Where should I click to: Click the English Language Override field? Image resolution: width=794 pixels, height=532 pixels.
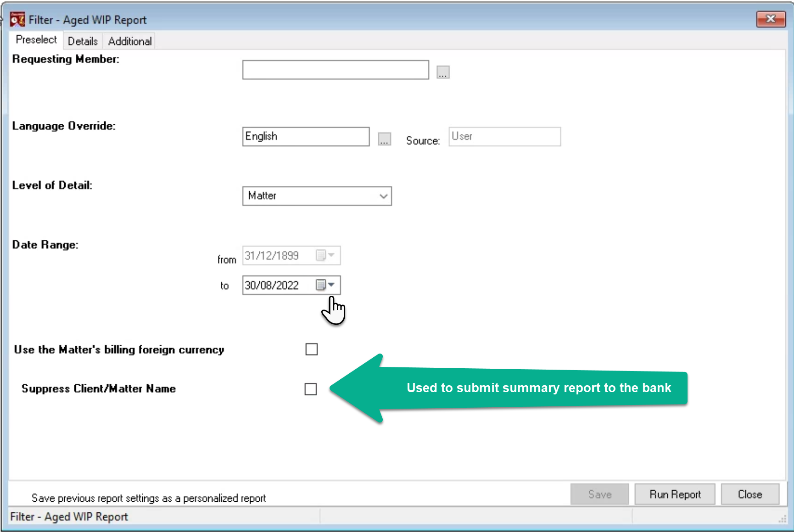click(x=306, y=137)
